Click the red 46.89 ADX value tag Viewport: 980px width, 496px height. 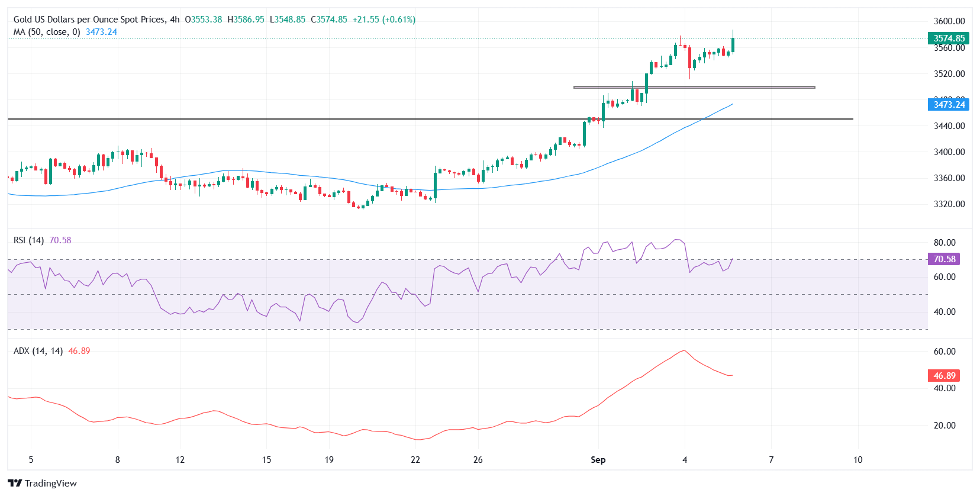click(944, 376)
